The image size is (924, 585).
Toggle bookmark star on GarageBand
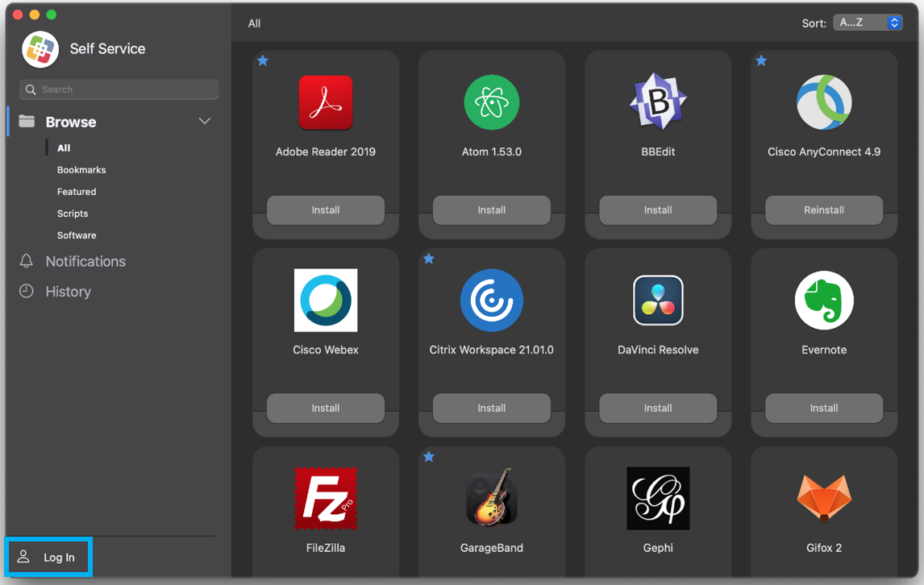tap(429, 456)
